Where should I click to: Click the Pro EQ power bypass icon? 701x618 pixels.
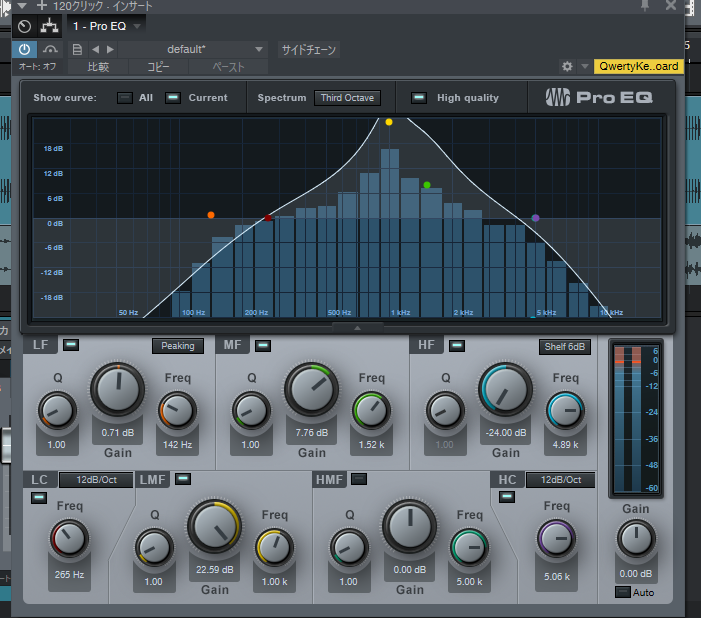coord(24,49)
